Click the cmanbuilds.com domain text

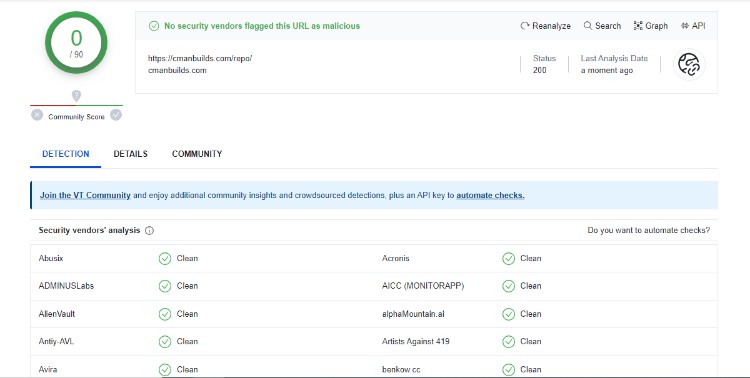[177, 70]
